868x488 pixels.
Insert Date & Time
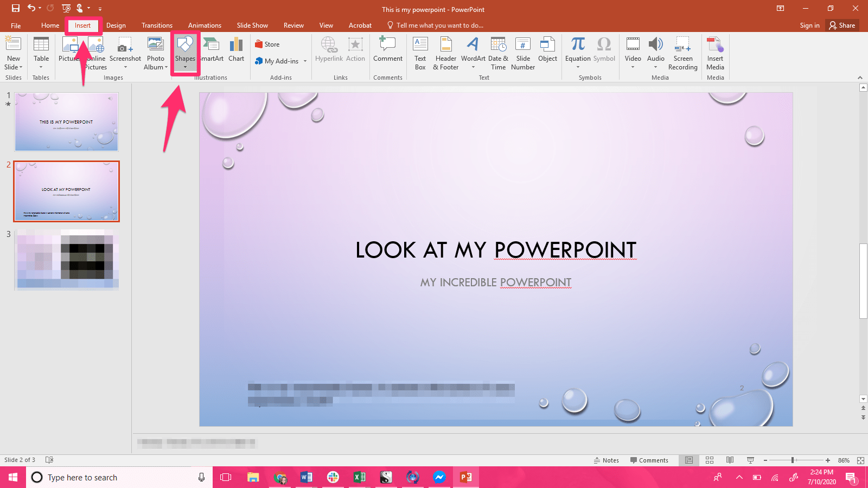pyautogui.click(x=498, y=53)
